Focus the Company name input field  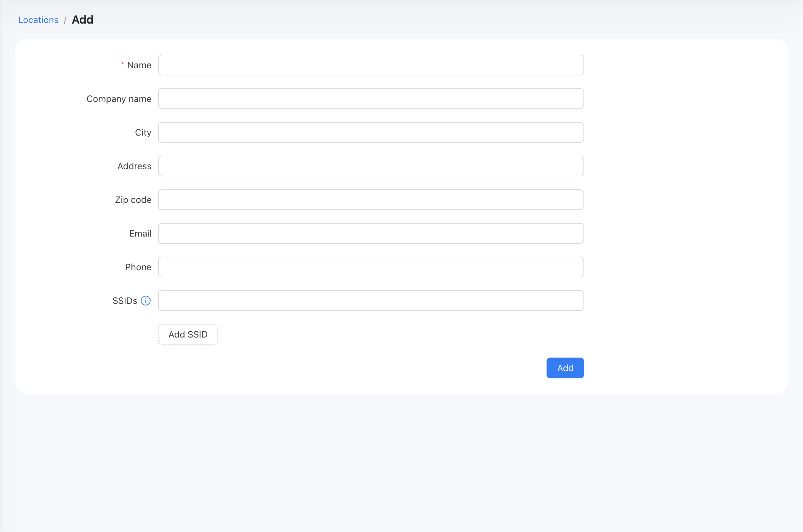click(x=371, y=99)
